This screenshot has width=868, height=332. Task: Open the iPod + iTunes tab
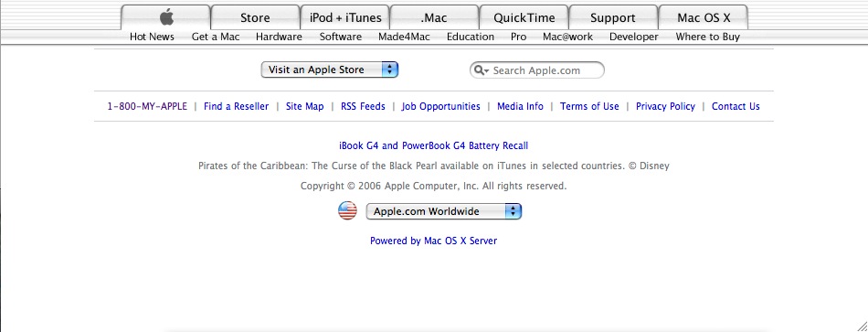click(x=344, y=17)
